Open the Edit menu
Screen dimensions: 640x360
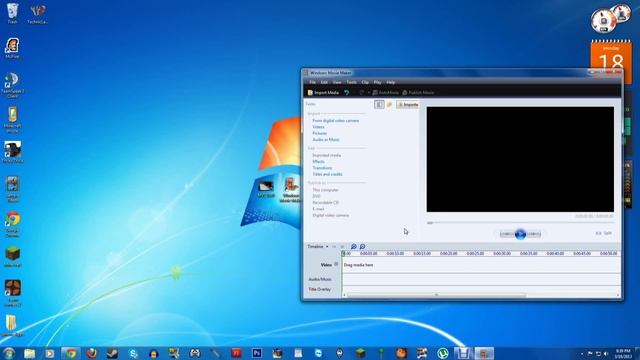[324, 82]
